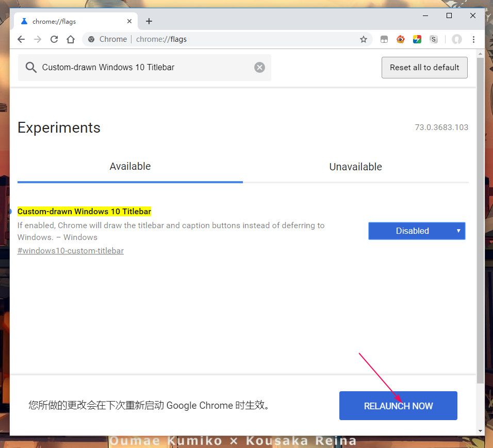
Task: Open the home page icon
Action: click(71, 39)
